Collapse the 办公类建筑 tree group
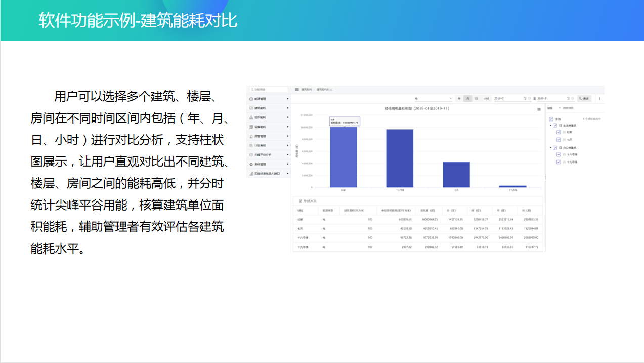Viewport: 644px width, 363px height. 550,148
